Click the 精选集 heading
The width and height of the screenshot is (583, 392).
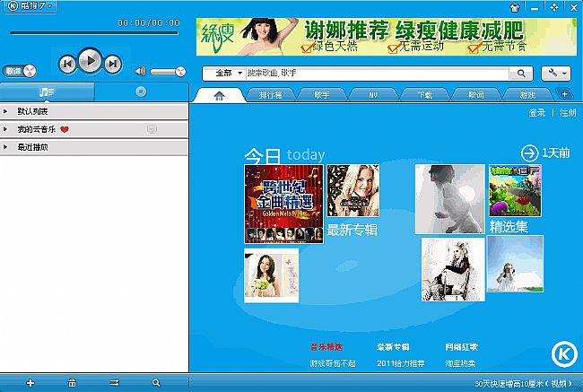click(509, 226)
